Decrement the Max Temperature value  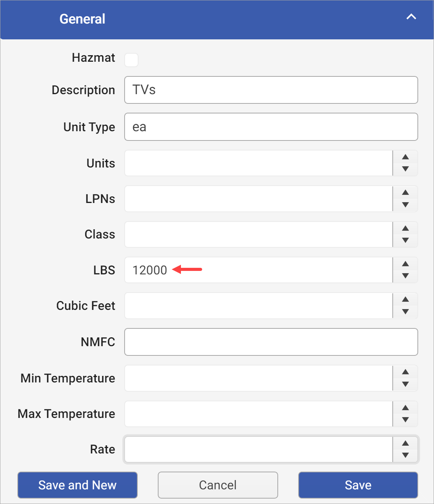405,419
